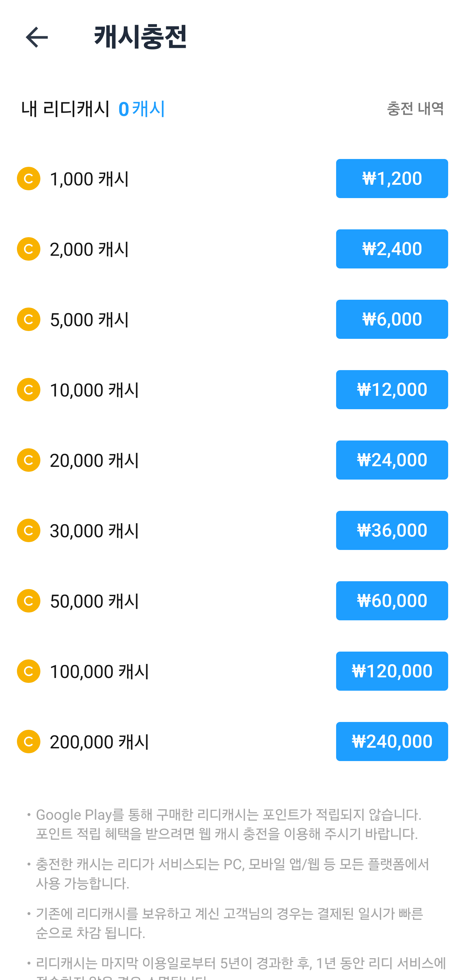Buy 1,000 cash for ₩1,200
469x980 pixels.
coord(391,179)
